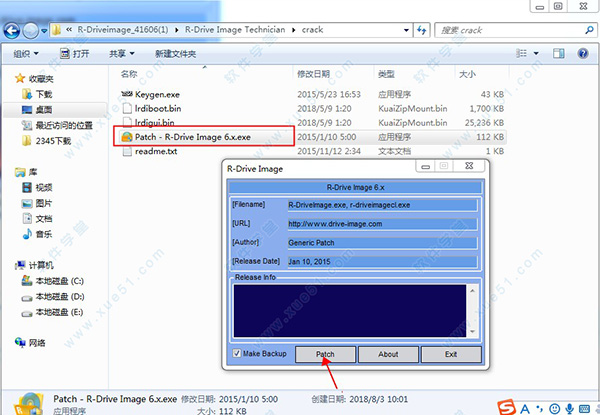The width and height of the screenshot is (600, 415).
Task: Click the [URL] field http://www.drive-image.com
Action: (383, 224)
